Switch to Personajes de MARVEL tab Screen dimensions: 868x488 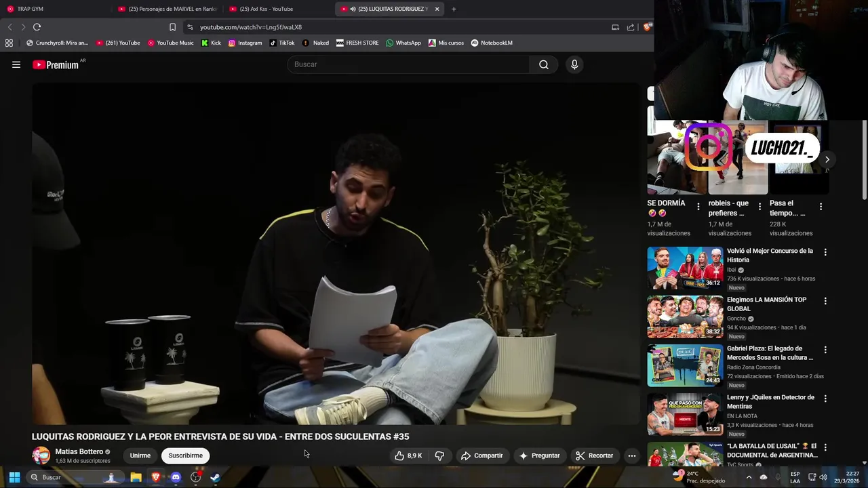[167, 9]
